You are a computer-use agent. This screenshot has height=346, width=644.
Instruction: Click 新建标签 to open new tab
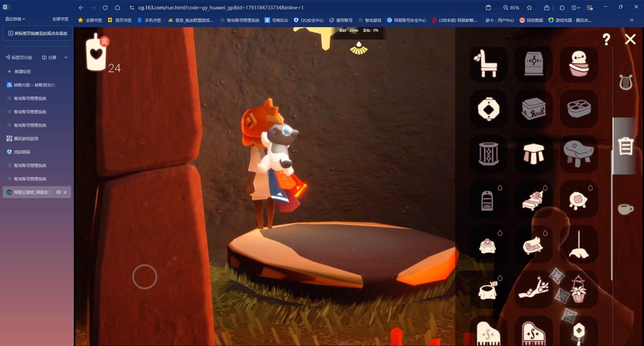click(19, 71)
